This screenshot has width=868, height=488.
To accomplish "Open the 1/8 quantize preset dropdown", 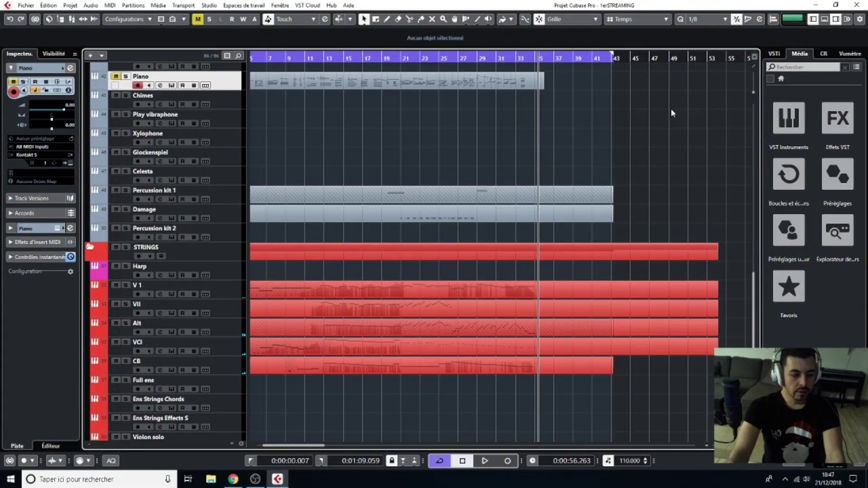I will (708, 19).
